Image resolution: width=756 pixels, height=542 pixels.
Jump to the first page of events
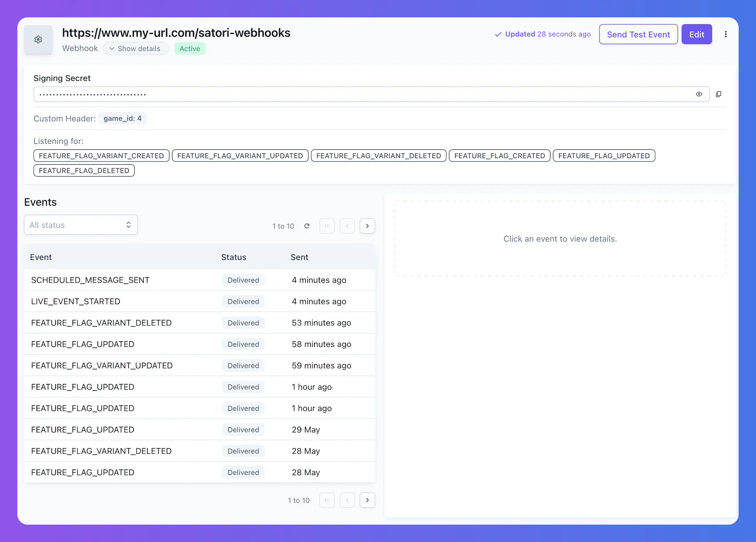point(327,226)
